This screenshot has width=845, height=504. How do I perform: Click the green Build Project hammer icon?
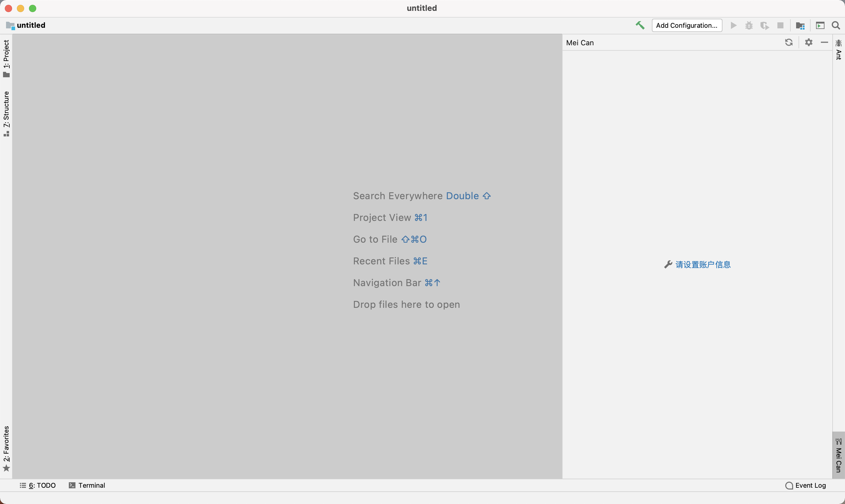pos(640,25)
